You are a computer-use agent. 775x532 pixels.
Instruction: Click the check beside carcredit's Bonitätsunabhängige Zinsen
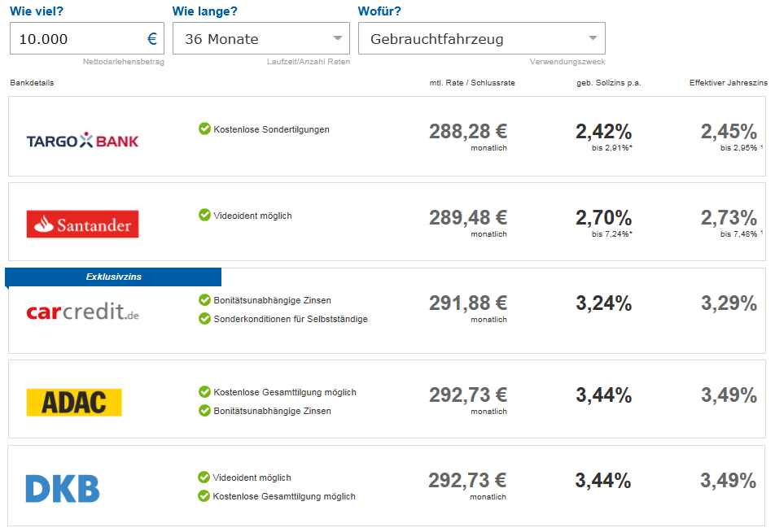[x=204, y=300]
